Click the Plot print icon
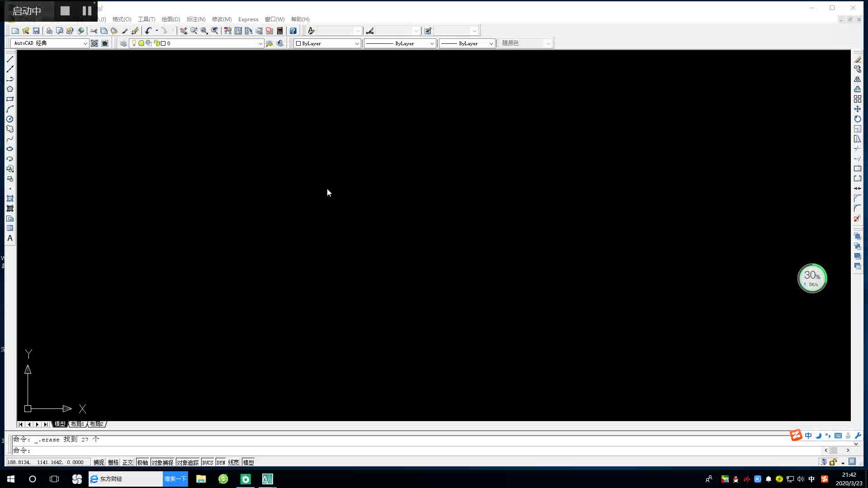The width and height of the screenshot is (868, 488). coord(49,31)
